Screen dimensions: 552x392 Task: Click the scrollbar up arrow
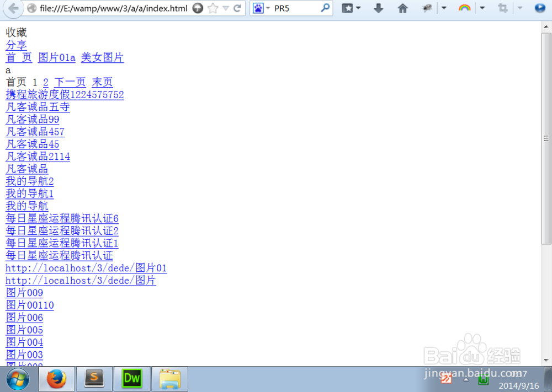pos(546,26)
